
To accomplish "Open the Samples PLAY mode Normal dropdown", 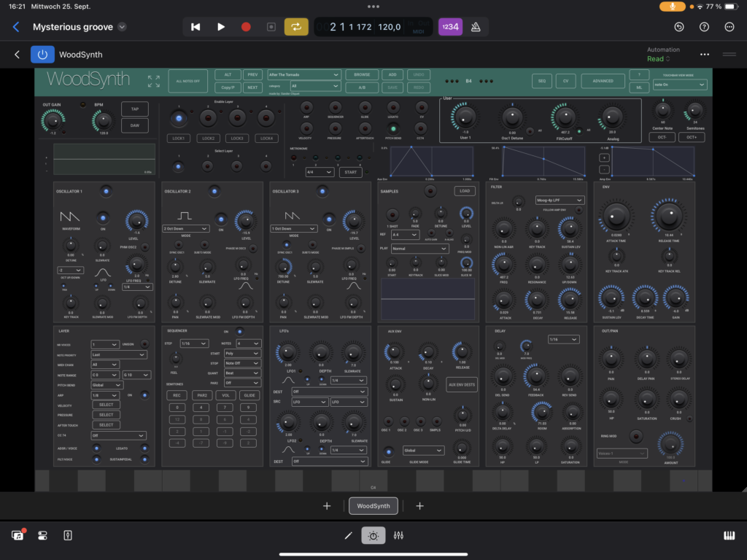I will pyautogui.click(x=419, y=249).
